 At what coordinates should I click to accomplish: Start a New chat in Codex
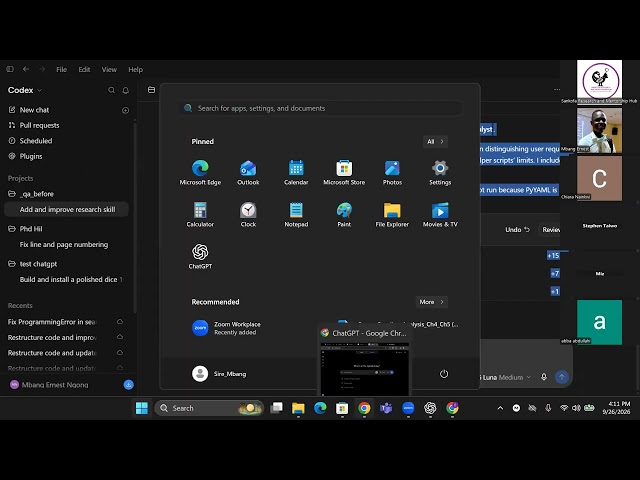click(34, 110)
